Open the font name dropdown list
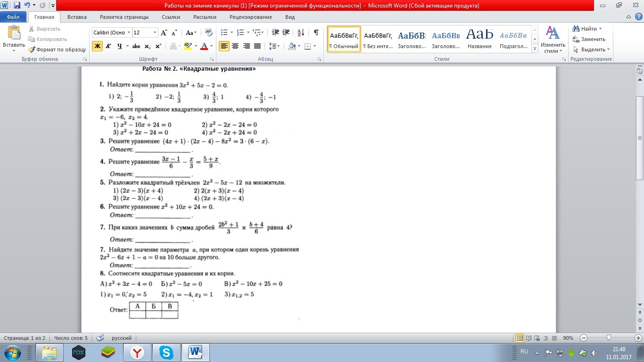 click(x=128, y=33)
